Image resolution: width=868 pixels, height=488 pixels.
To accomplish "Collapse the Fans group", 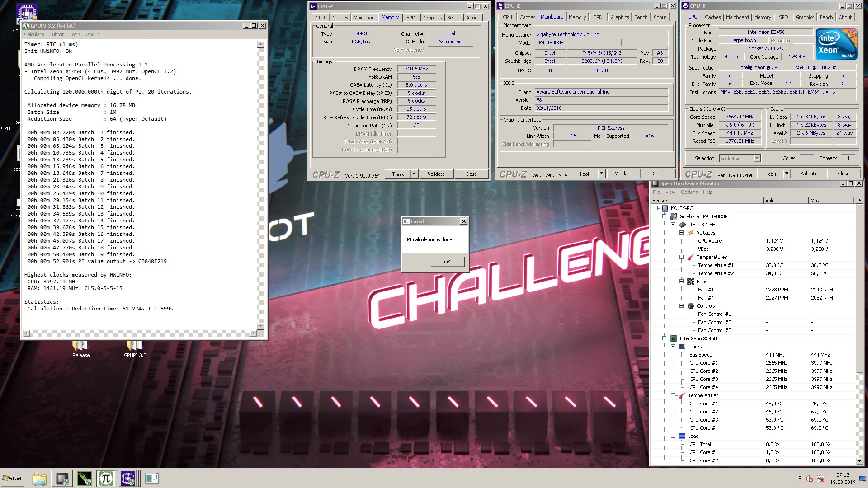I will [681, 282].
